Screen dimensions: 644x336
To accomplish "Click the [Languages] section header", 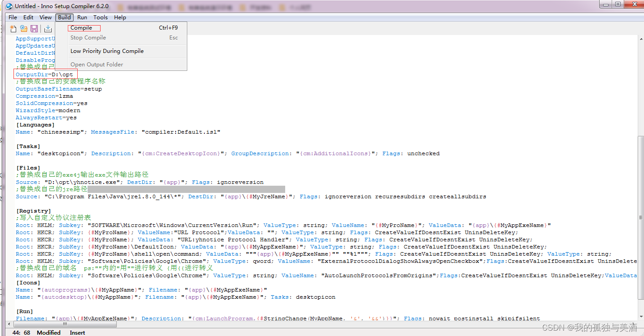I will pos(35,125).
